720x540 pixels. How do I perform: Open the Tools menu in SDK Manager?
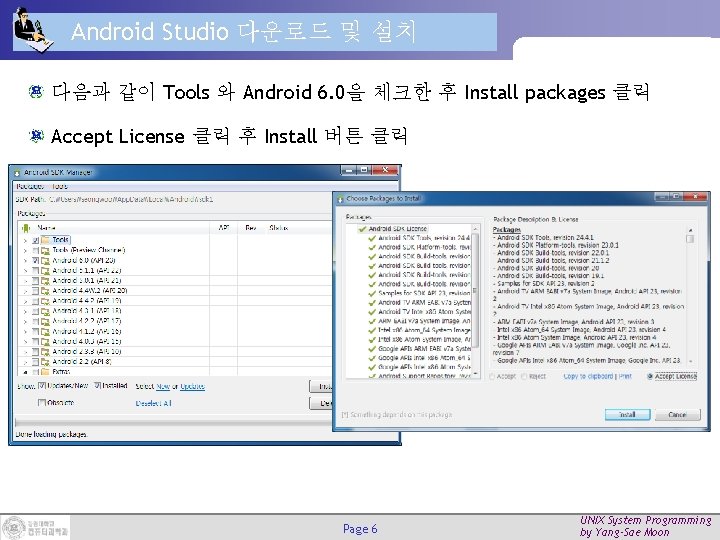60,186
